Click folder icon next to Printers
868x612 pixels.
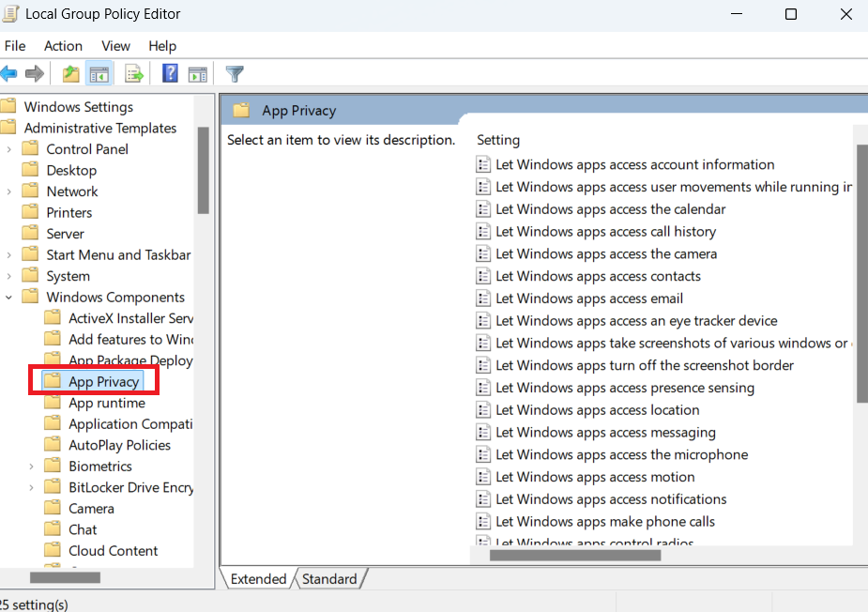30,211
